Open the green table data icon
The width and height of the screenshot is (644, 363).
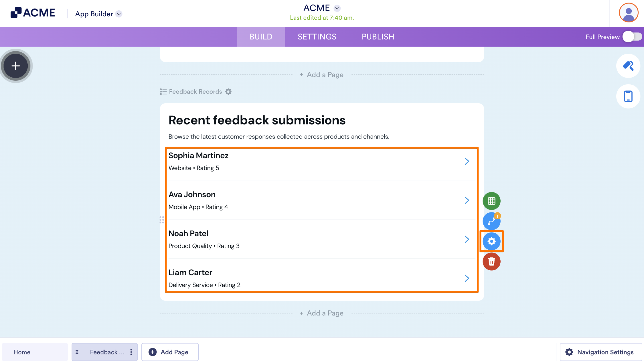coord(491,201)
